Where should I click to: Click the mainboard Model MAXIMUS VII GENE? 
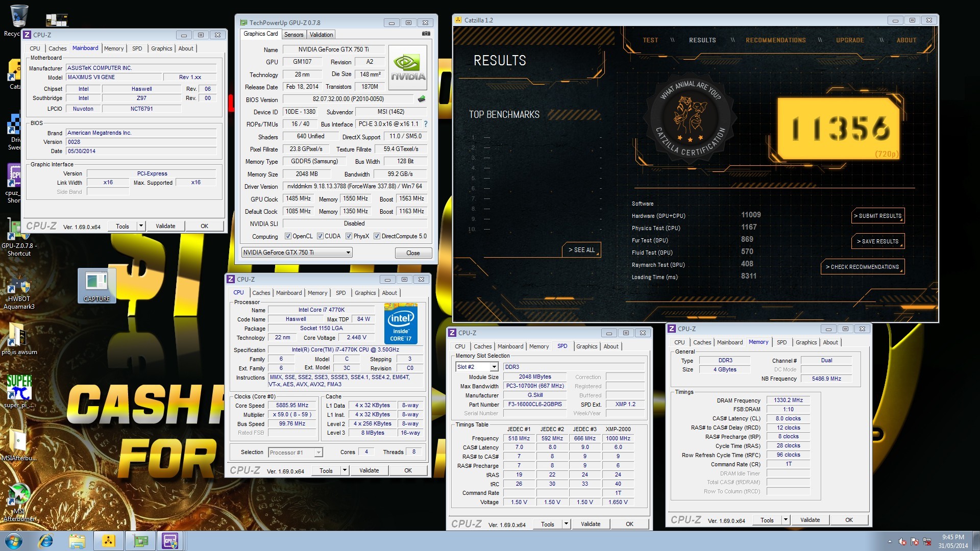coord(114,77)
